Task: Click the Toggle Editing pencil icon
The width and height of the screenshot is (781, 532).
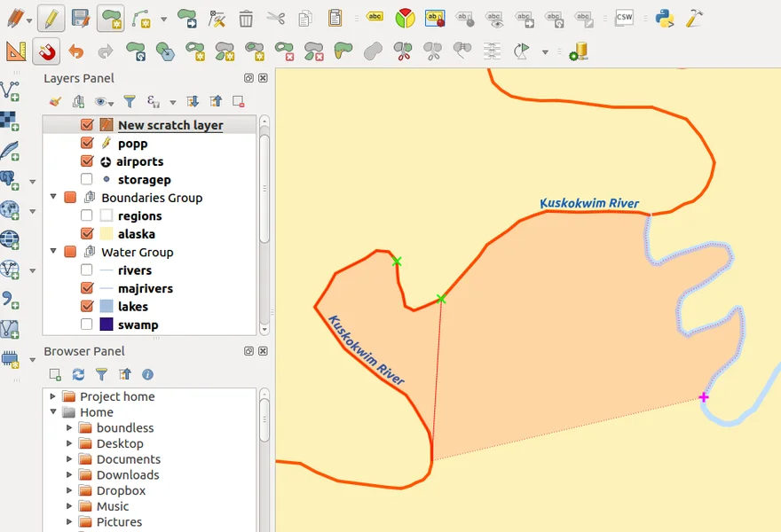Action: [51, 18]
